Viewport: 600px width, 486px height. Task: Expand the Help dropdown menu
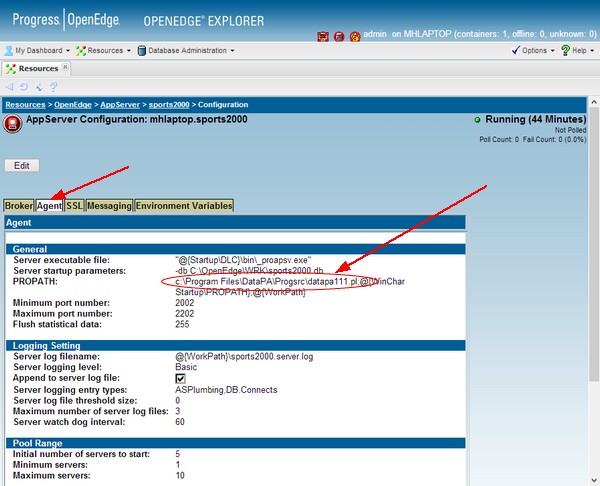(x=592, y=51)
